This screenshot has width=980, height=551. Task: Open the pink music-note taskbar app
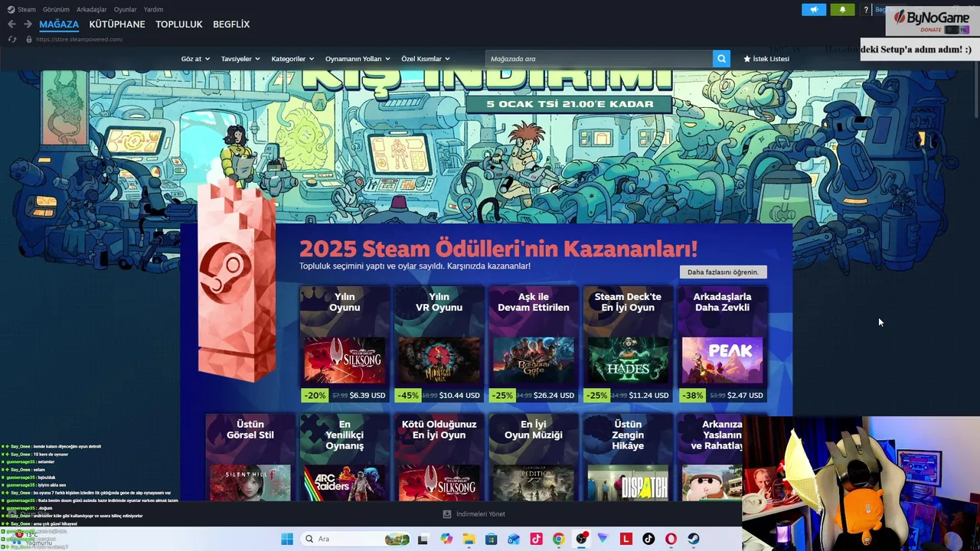point(536,539)
